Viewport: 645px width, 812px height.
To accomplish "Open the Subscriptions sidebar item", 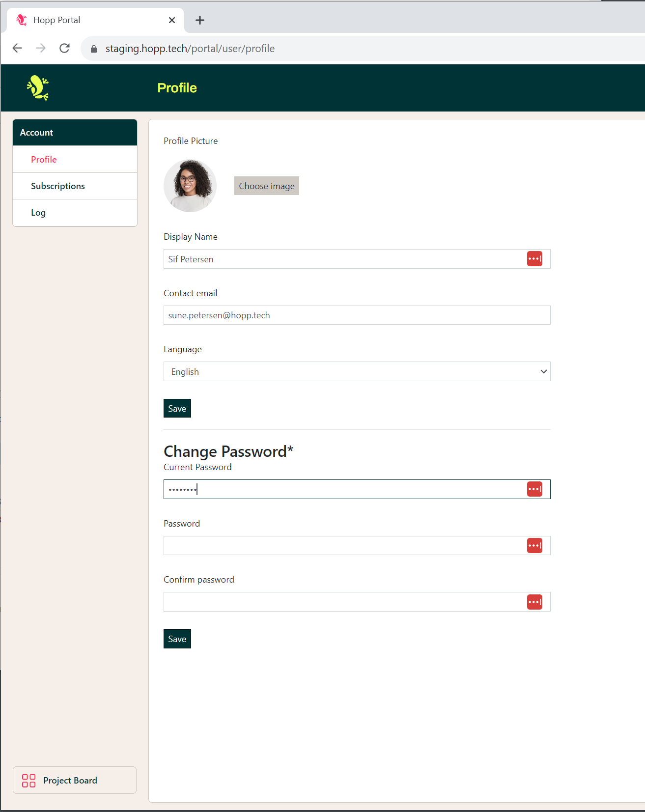I will click(x=75, y=186).
